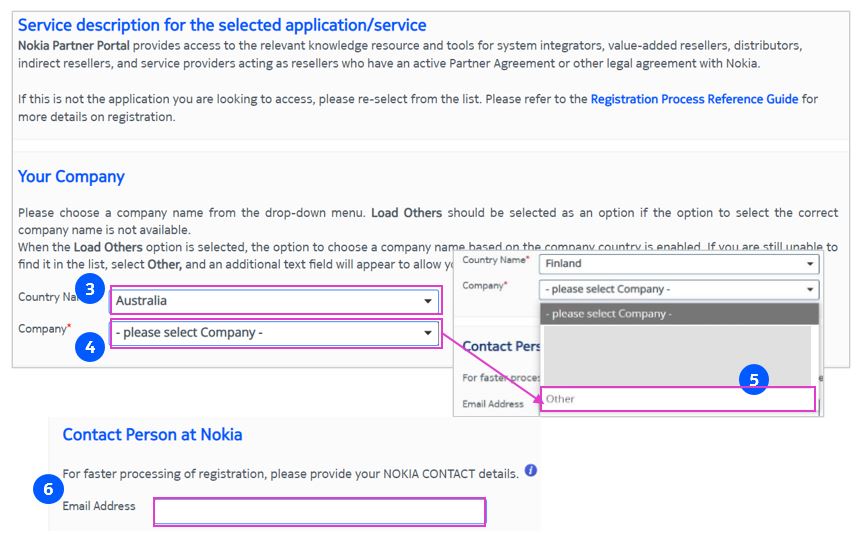Click the blue step 5 badge
The image size is (857, 534).
pos(754,379)
